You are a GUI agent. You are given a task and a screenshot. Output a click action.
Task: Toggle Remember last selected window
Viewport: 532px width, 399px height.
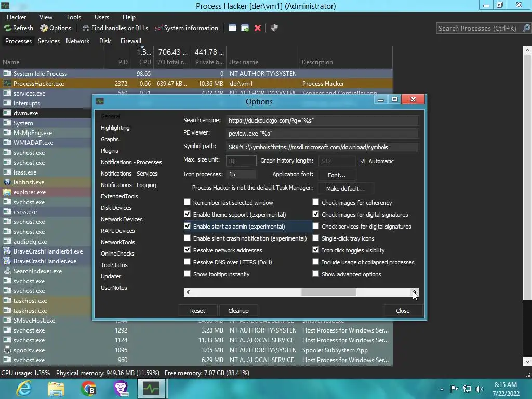[187, 202]
